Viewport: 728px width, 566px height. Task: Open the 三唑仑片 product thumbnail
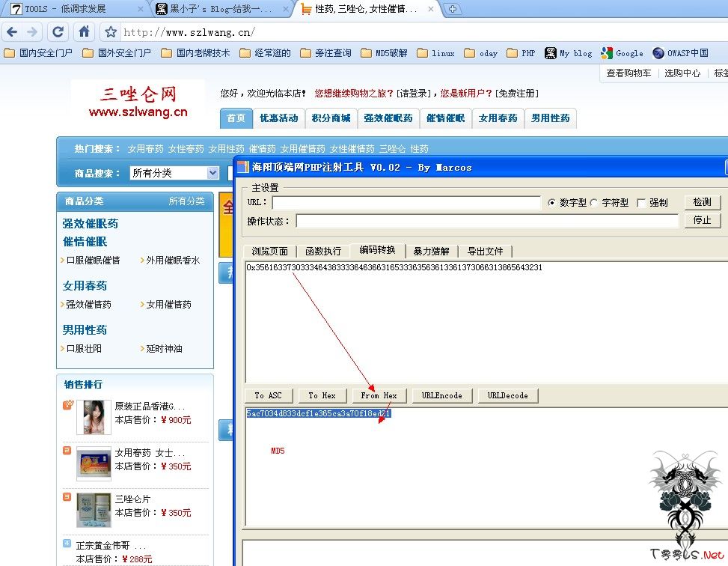pos(94,511)
